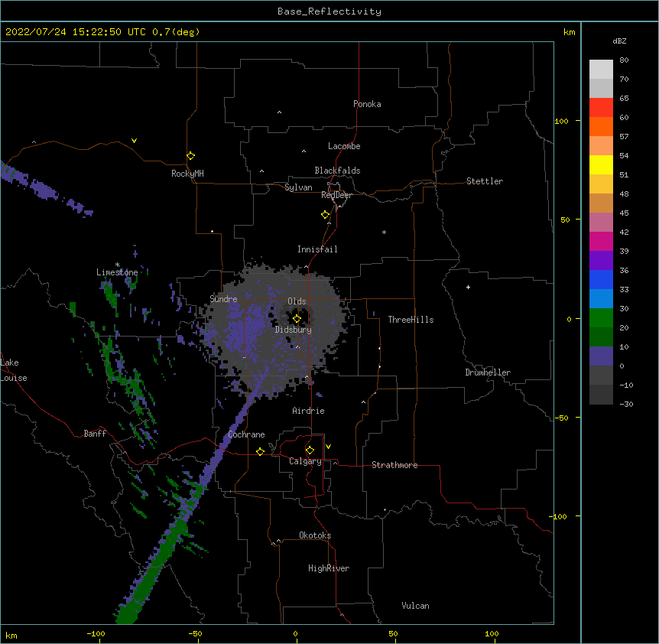This screenshot has width=659, height=644.
Task: Click the Base_Reflectivity title text
Action: point(329,11)
